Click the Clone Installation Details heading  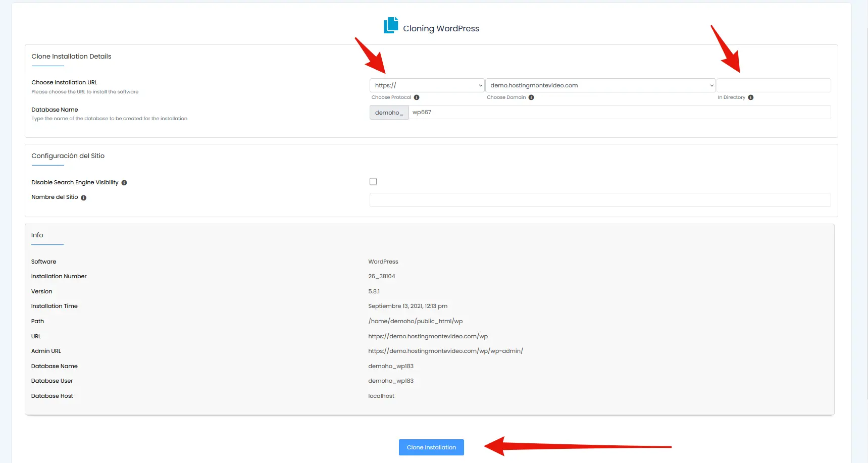point(71,57)
